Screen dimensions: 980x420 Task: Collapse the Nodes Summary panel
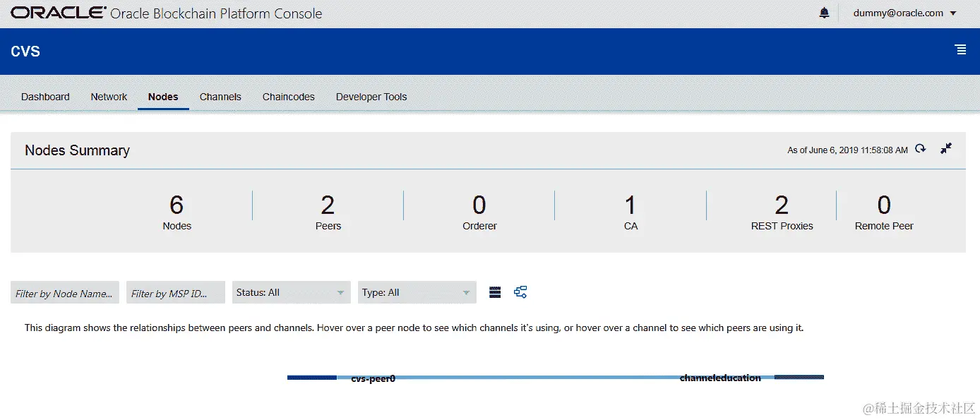coord(946,148)
